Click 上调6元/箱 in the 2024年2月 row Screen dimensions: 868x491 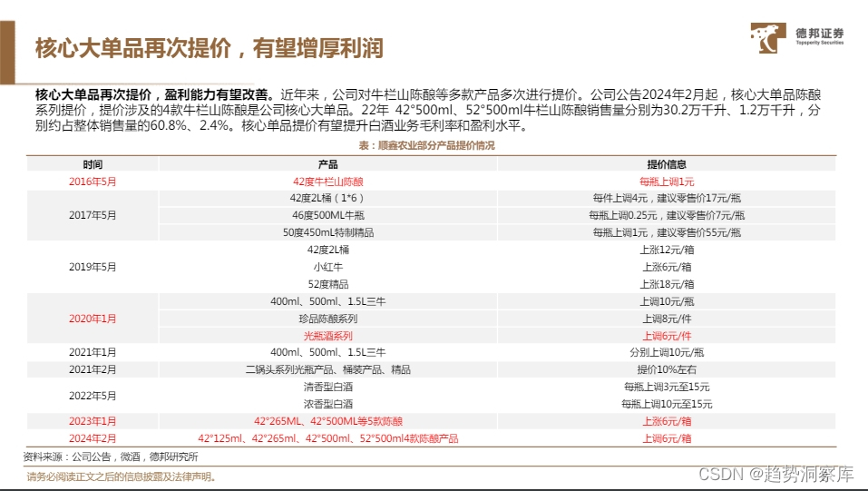tap(667, 438)
